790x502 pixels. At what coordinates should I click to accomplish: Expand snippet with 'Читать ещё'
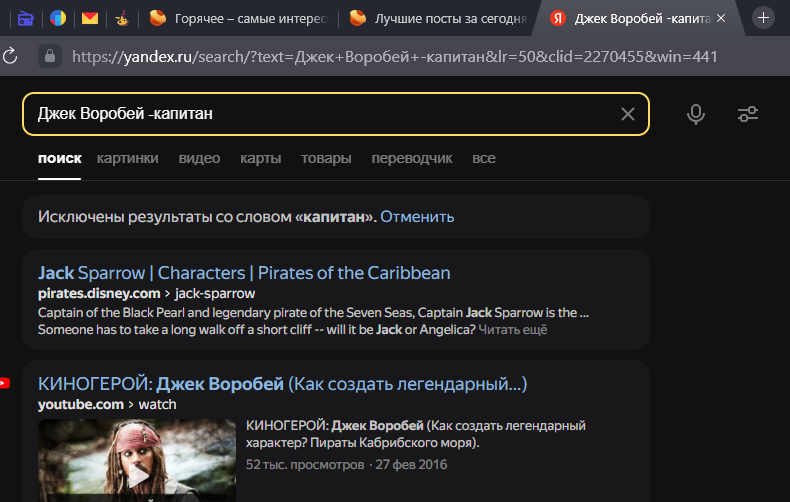512,330
